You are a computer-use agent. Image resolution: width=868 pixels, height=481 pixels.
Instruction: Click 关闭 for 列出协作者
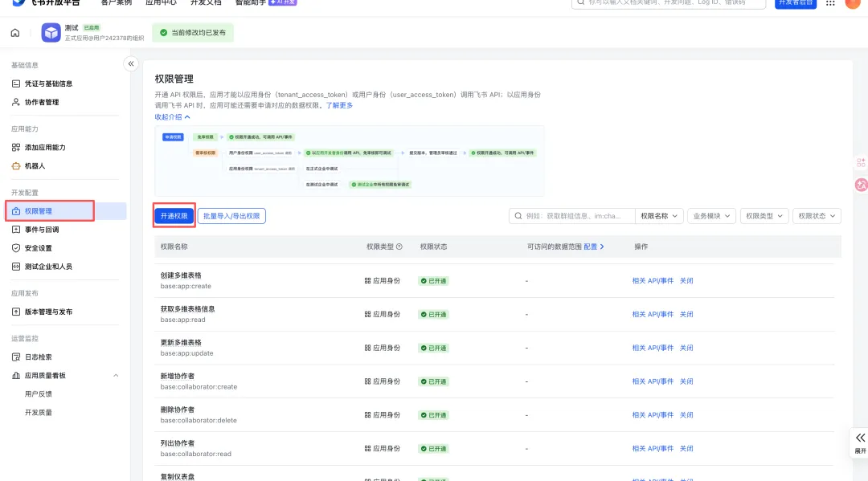(686, 449)
